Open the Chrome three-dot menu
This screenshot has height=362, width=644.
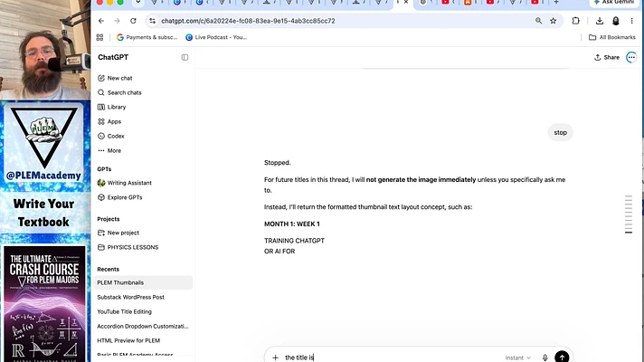[631, 21]
